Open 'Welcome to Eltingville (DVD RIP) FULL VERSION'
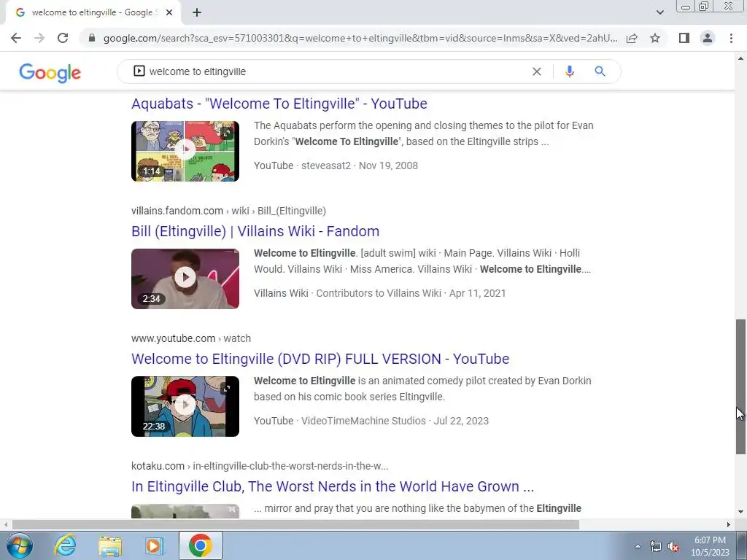 click(x=320, y=359)
